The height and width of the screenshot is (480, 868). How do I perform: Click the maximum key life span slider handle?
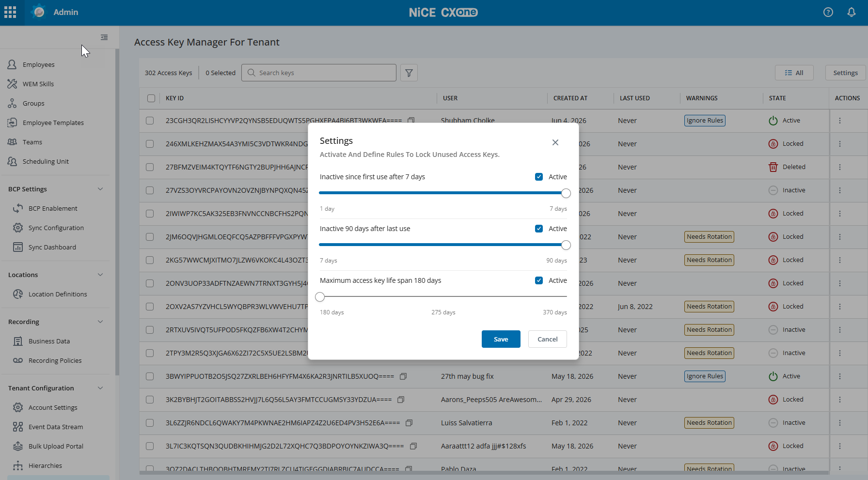tap(320, 297)
